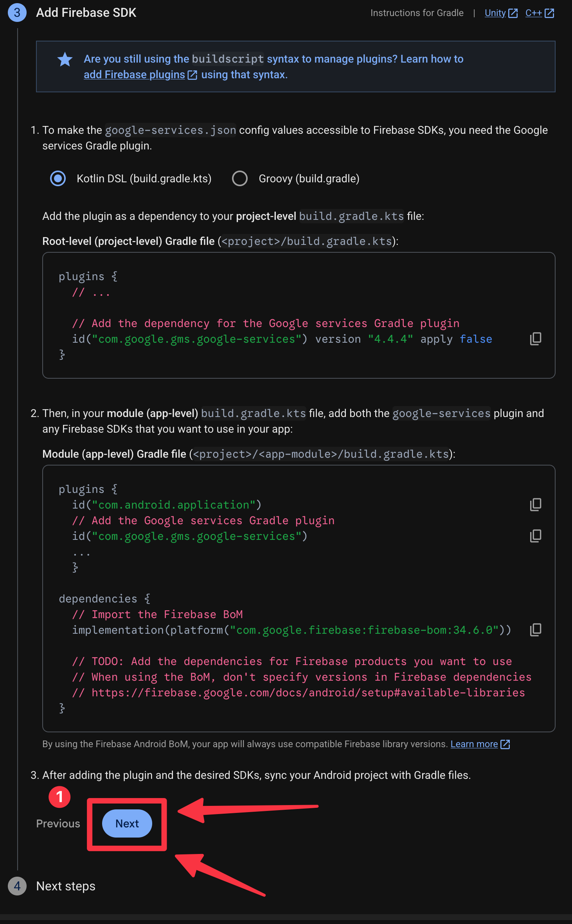Open the Learn more BoM link
The image size is (572, 924).
pyautogui.click(x=474, y=744)
